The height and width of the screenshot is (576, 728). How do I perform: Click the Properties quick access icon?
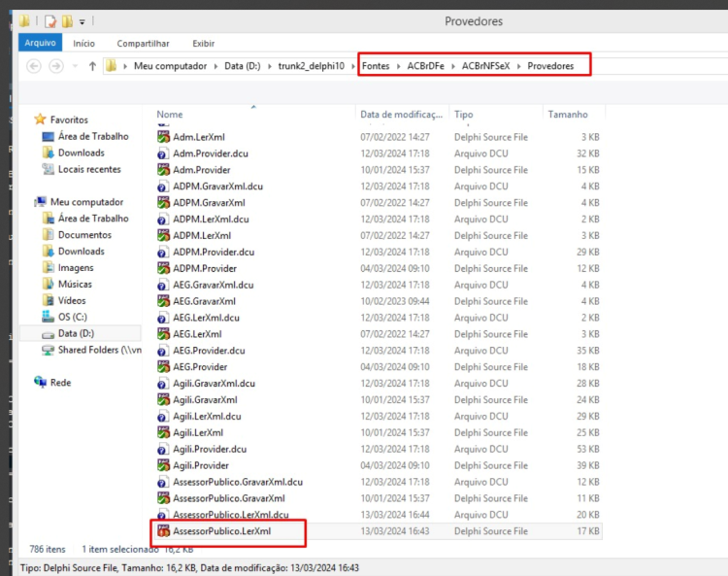50,21
